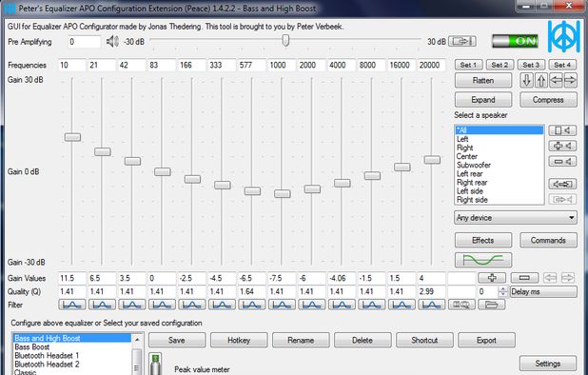Screen dimensions: 588x375
Task: Click the Compress button
Action: [x=548, y=100]
